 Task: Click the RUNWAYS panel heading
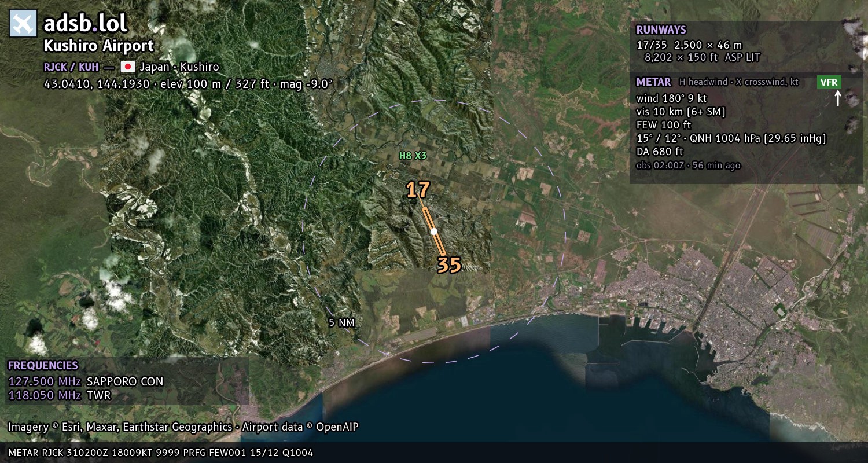pos(661,30)
